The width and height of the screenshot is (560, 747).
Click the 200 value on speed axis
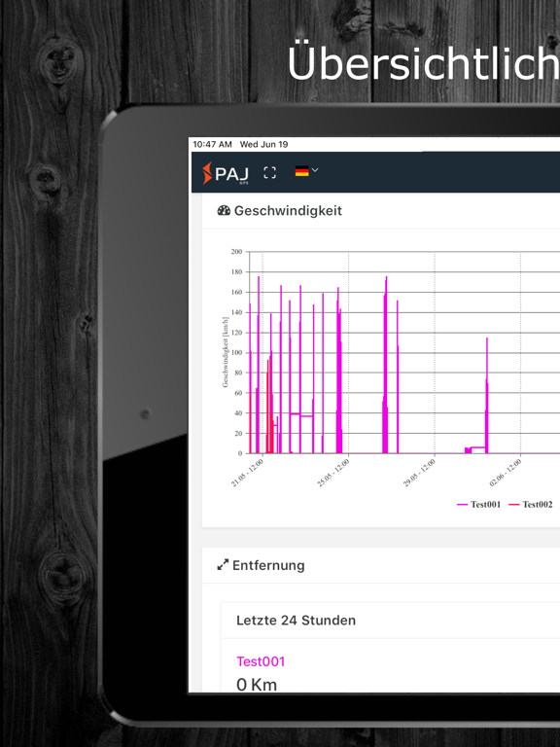[x=236, y=252]
